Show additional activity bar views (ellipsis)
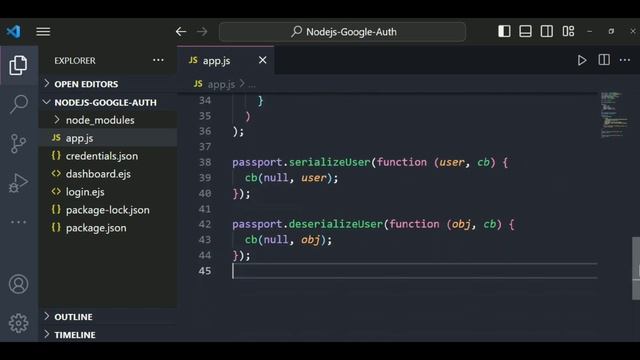This screenshot has width=640, height=360. point(18,222)
